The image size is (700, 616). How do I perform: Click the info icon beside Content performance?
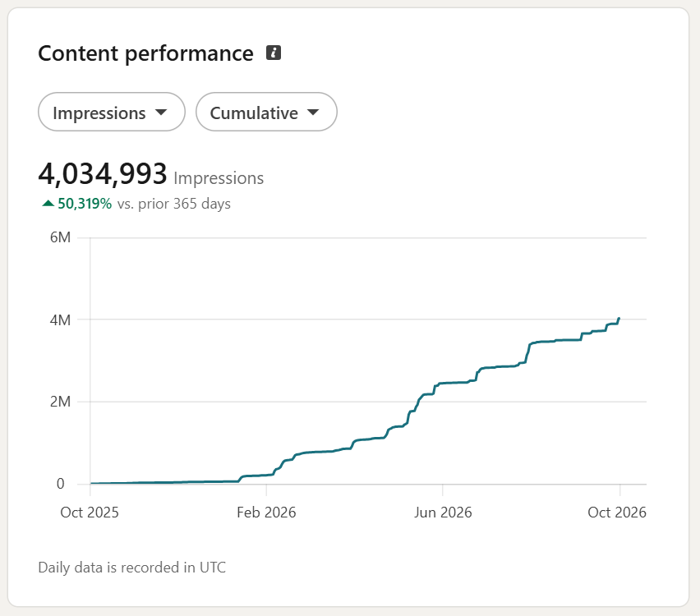pos(274,53)
